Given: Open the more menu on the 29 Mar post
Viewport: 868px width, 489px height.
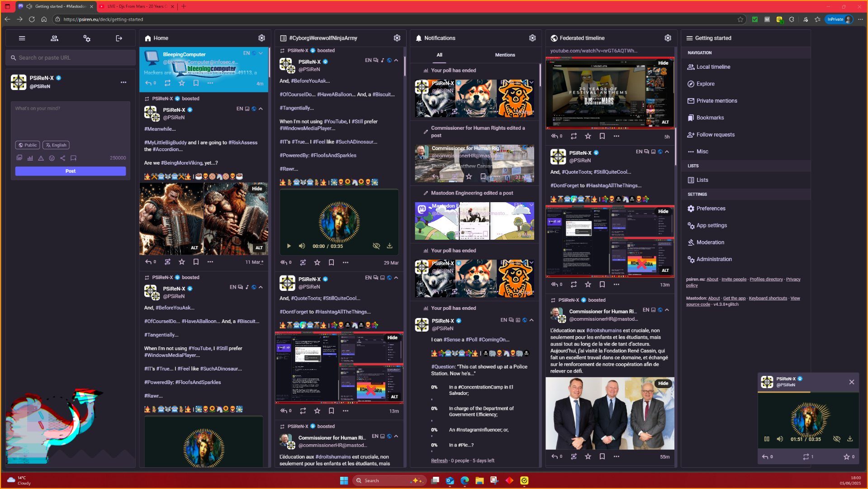Looking at the screenshot, I should pyautogui.click(x=346, y=262).
